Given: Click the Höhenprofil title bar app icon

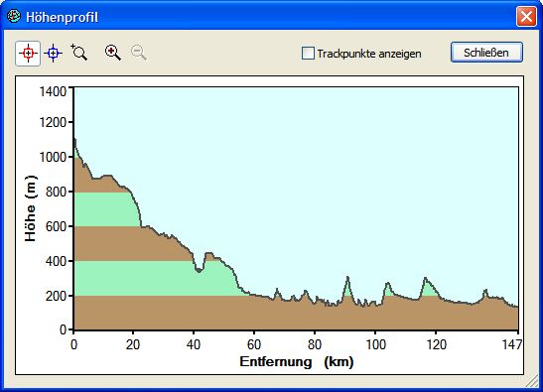Looking at the screenshot, I should (x=14, y=16).
